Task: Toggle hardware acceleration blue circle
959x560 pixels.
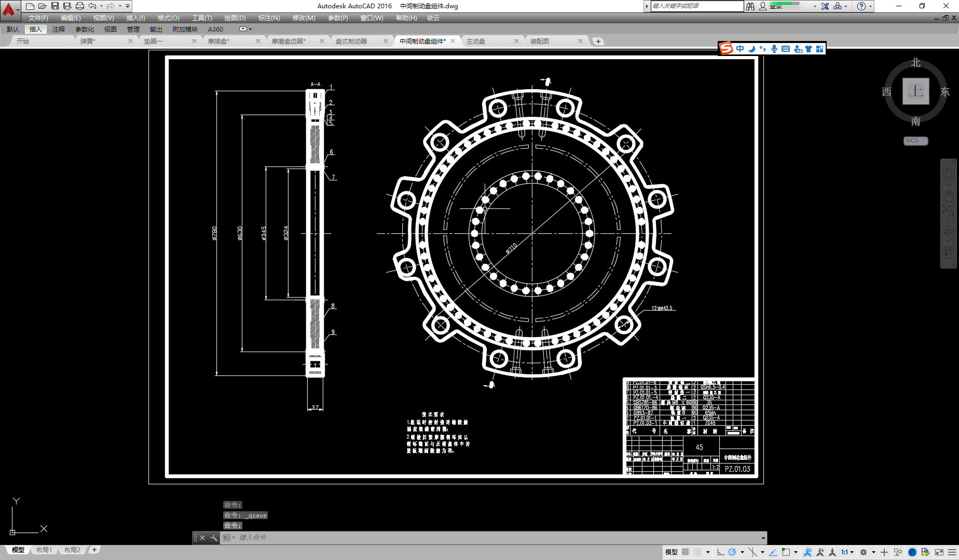Action: pyautogui.click(x=912, y=552)
